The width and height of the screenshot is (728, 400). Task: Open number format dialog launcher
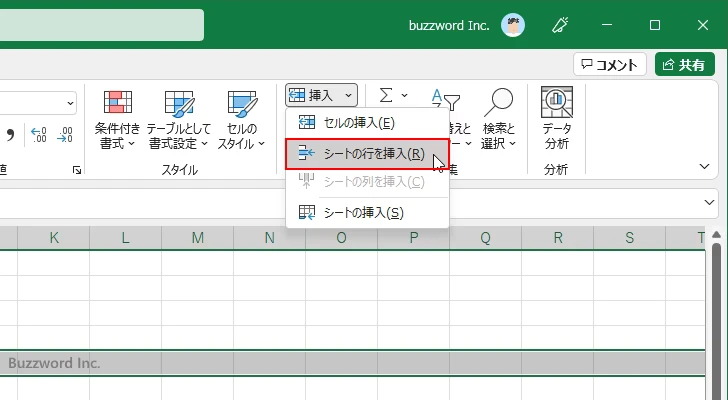pos(77,170)
